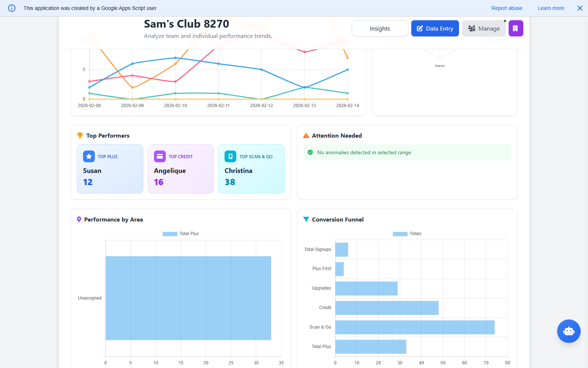This screenshot has height=368, width=588.
Task: Click the pencil icon on the Data Entry button
Action: tap(419, 28)
